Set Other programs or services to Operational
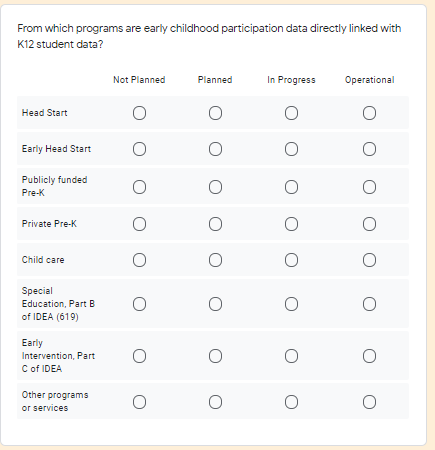Screen dimensions: 435x450 point(369,402)
